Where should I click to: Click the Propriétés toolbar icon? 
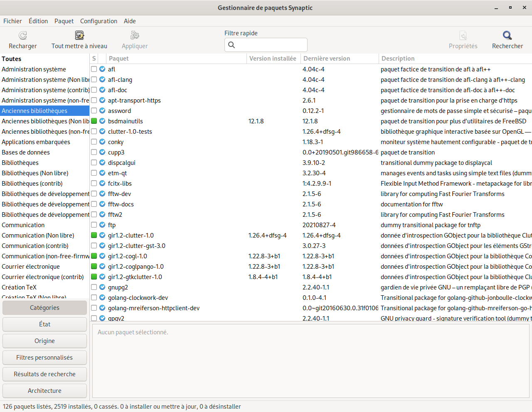pos(463,35)
